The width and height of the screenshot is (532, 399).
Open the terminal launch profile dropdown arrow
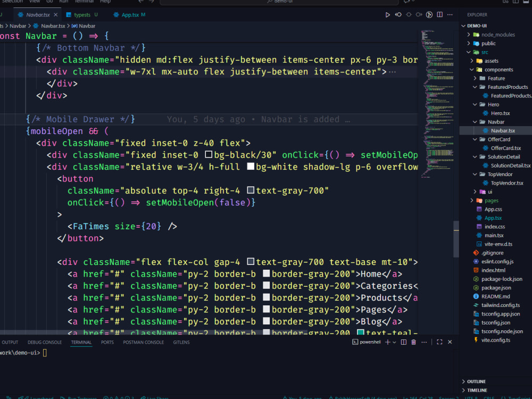tap(394, 342)
